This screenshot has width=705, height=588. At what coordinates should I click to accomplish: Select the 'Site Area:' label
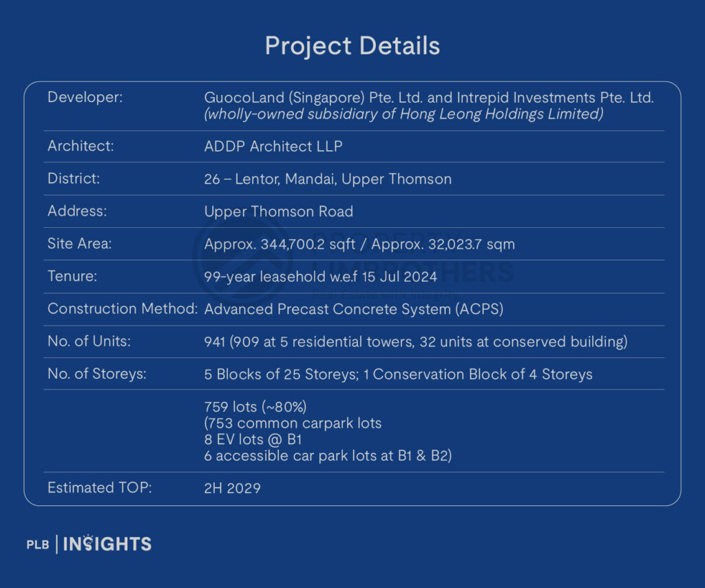tap(80, 243)
